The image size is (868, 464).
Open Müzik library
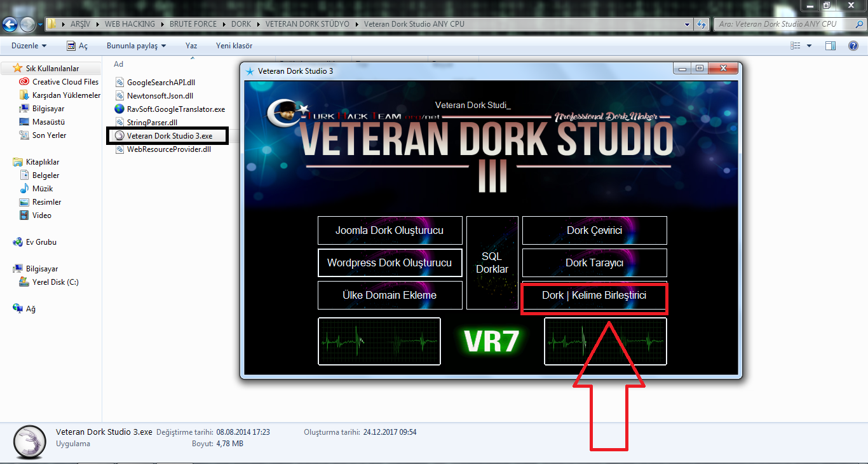[43, 188]
